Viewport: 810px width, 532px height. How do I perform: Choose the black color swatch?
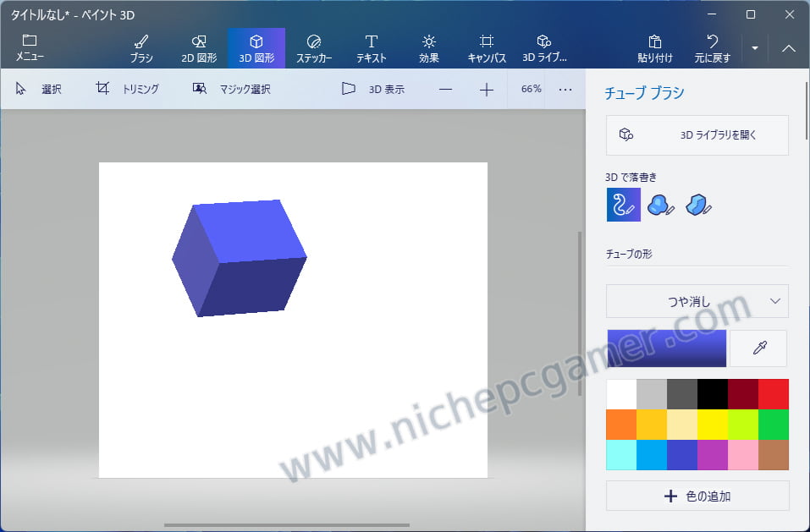coord(713,394)
